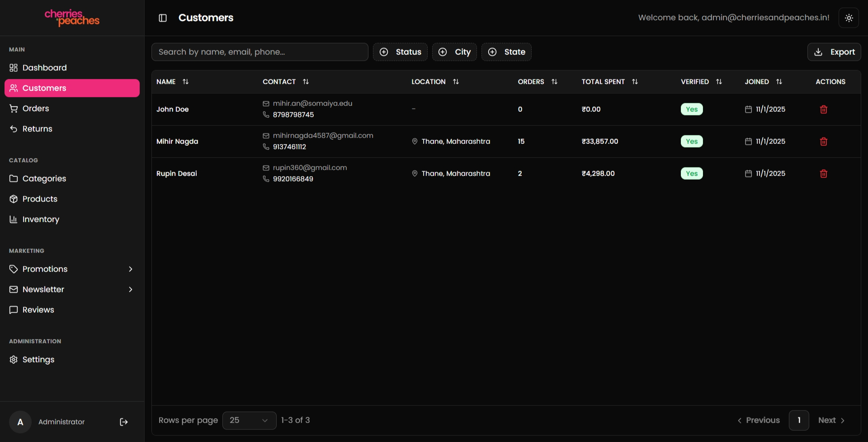Click email mihirnagda4587@gmail.com

click(323, 136)
